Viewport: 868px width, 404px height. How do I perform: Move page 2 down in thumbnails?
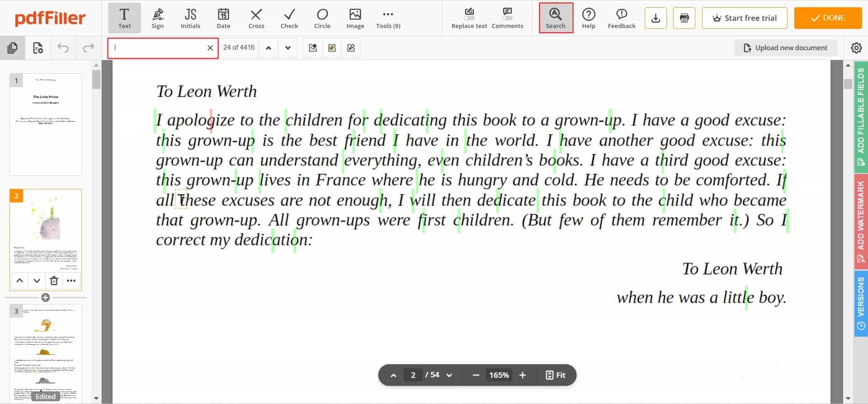click(37, 281)
